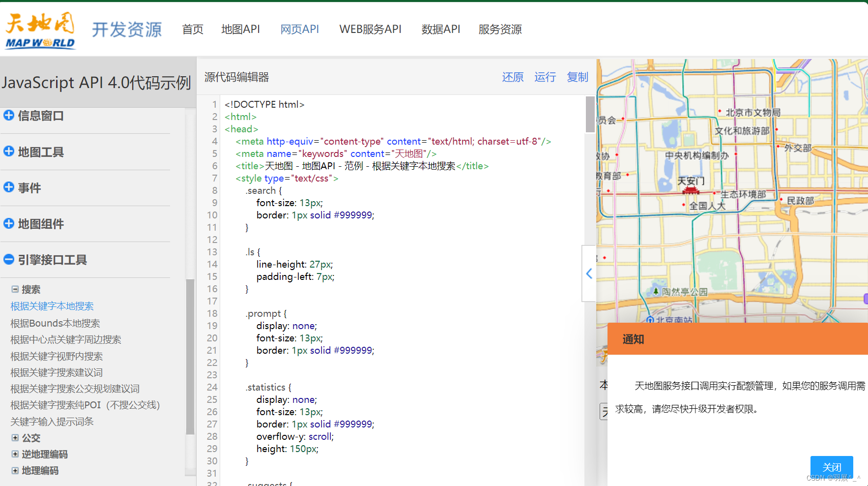Open the 根据关键字搜索纯POI example

pyautogui.click(x=85, y=405)
